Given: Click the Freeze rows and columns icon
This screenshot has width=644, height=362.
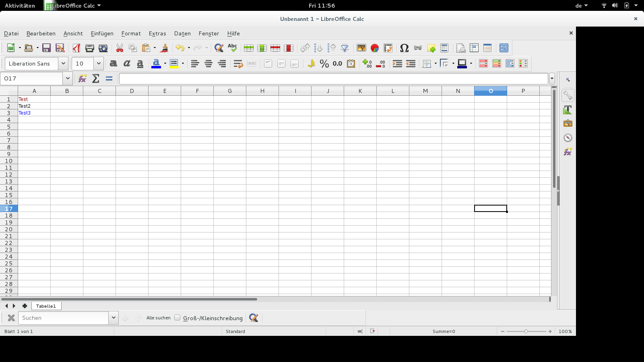Looking at the screenshot, I should tap(474, 48).
